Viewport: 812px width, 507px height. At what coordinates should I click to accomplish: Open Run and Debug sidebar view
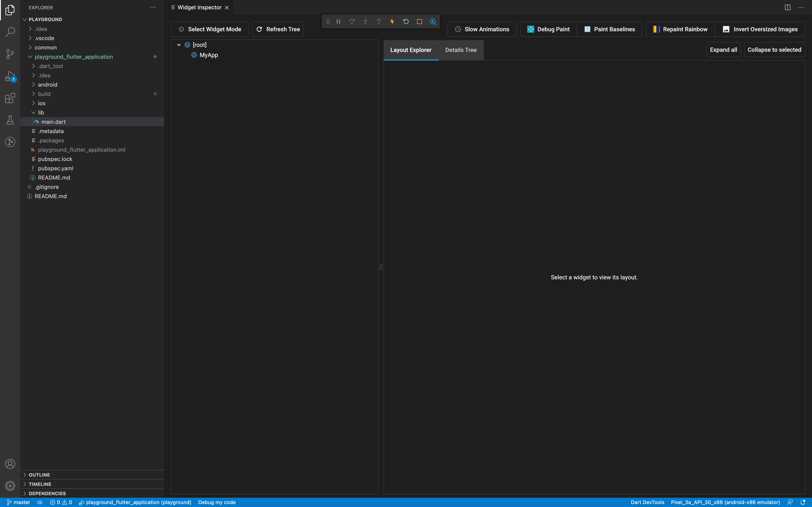pos(10,76)
